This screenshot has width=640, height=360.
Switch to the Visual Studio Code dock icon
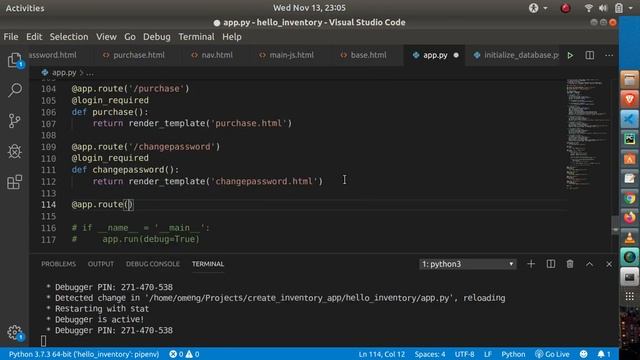click(629, 119)
